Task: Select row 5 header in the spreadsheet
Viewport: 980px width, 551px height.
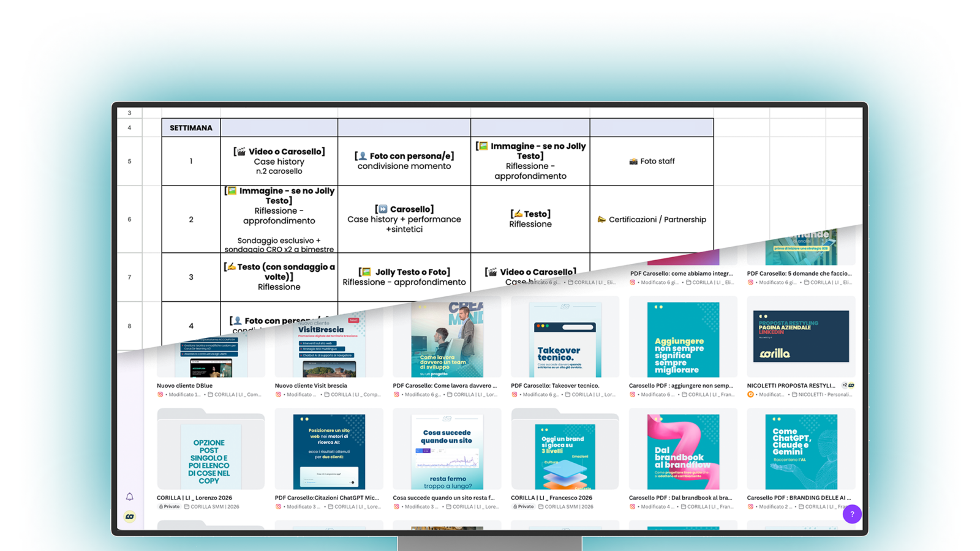Action: [129, 161]
